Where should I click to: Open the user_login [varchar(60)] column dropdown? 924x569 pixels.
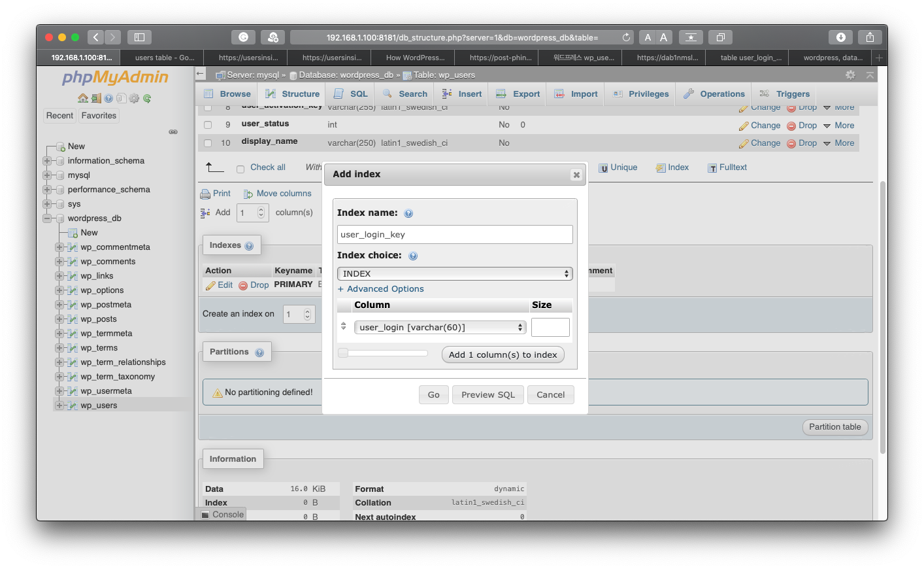click(440, 327)
